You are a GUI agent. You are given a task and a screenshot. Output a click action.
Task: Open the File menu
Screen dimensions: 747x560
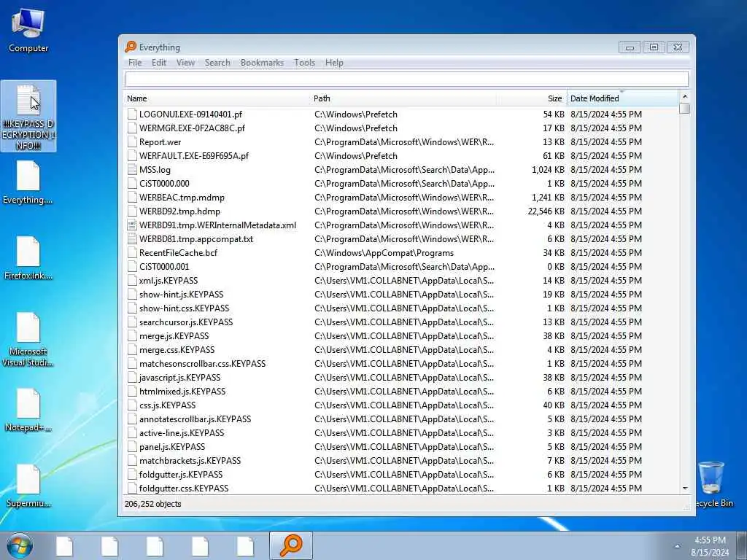pyautogui.click(x=135, y=63)
